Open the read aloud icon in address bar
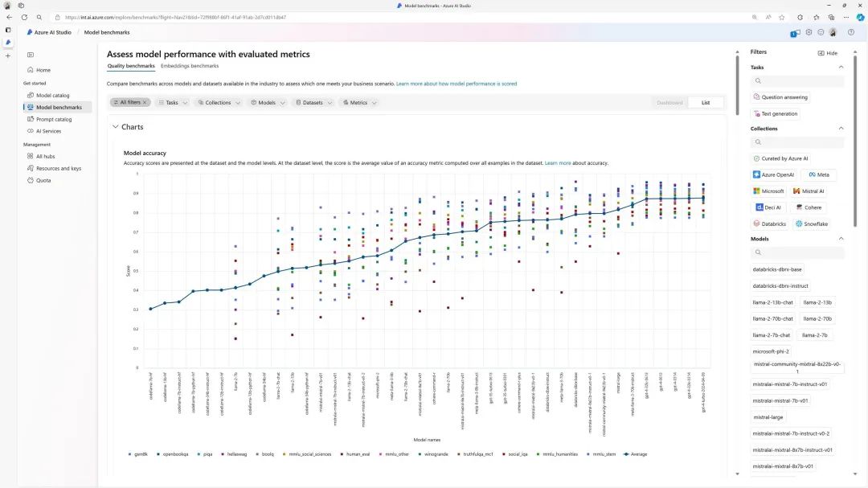This screenshot has height=488, width=868. [x=768, y=17]
